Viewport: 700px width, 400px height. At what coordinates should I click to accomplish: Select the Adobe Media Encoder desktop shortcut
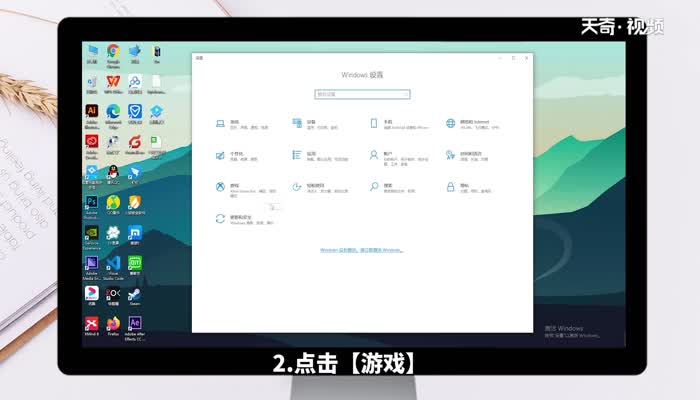tap(92, 268)
